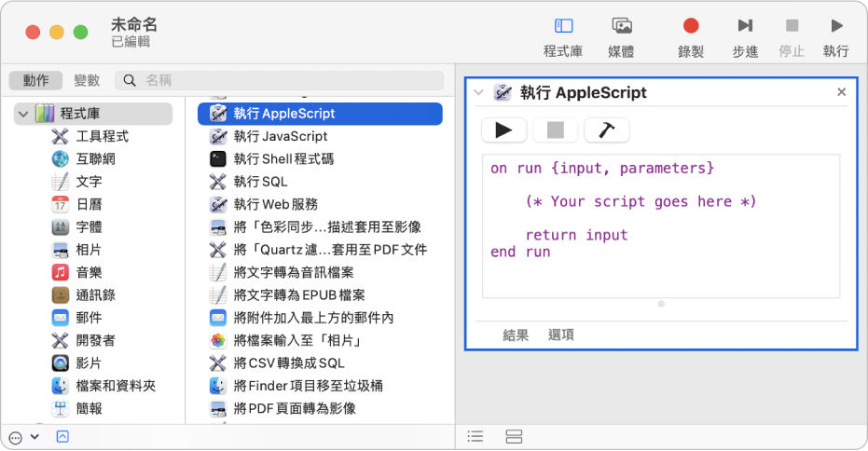Select the 簡報 category
The height and width of the screenshot is (451, 868).
click(77, 408)
